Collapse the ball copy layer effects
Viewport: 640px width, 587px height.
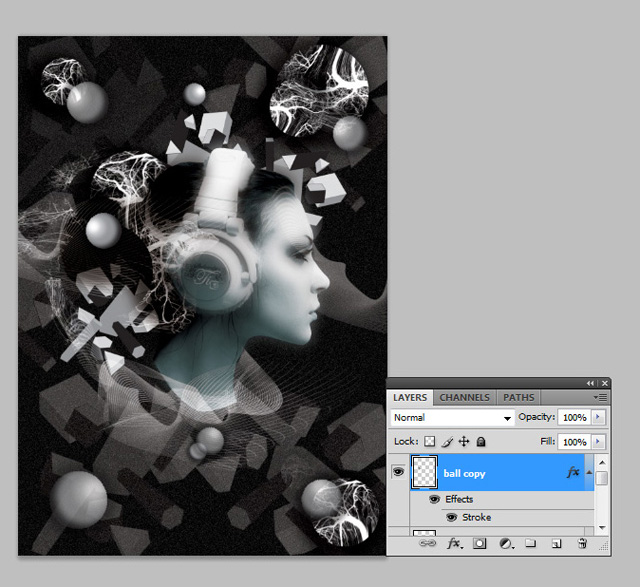coord(589,473)
